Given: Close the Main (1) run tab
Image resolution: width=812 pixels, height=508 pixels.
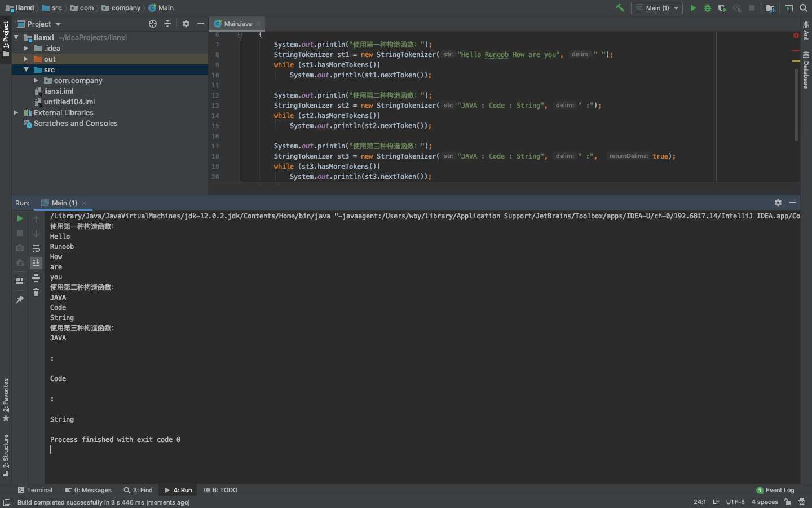Looking at the screenshot, I should 84,203.
